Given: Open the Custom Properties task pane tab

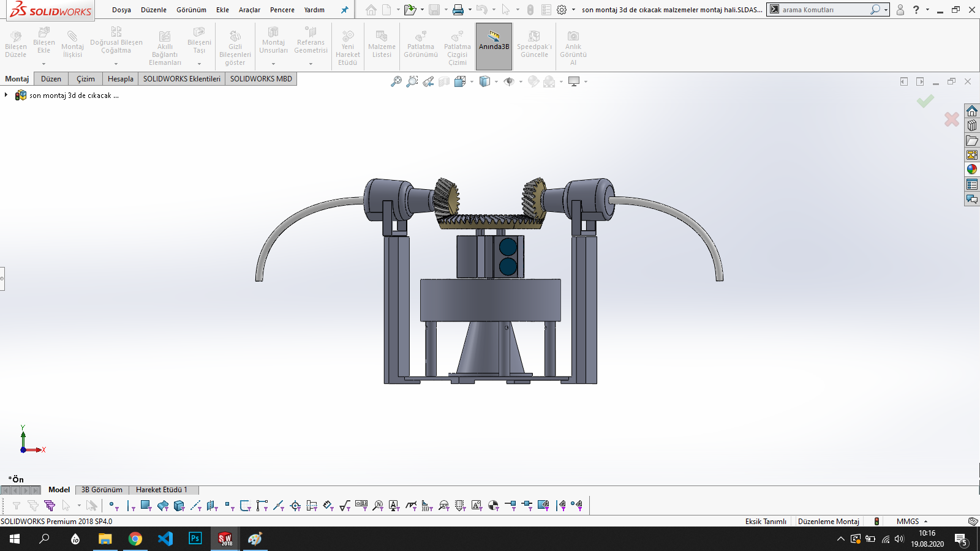Looking at the screenshot, I should tap(972, 184).
